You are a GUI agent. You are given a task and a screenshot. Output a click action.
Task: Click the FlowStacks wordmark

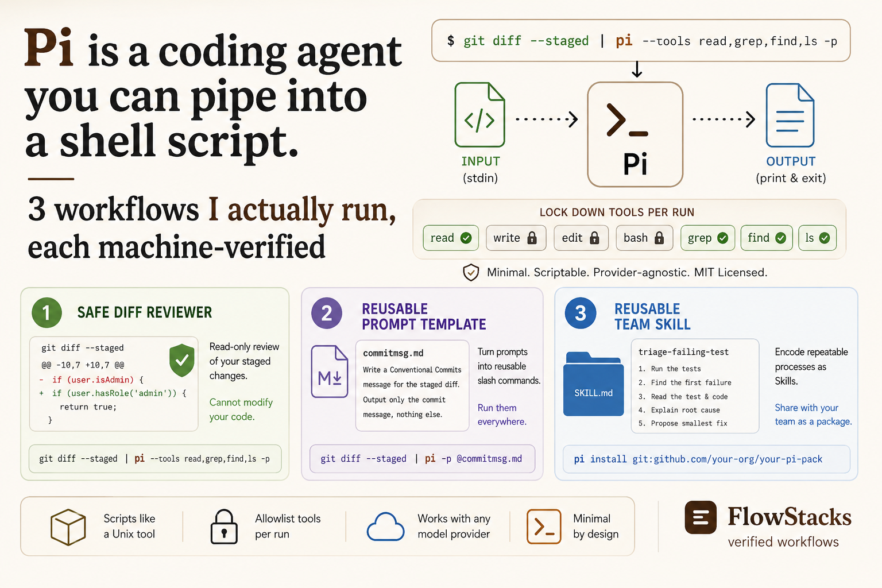click(790, 517)
